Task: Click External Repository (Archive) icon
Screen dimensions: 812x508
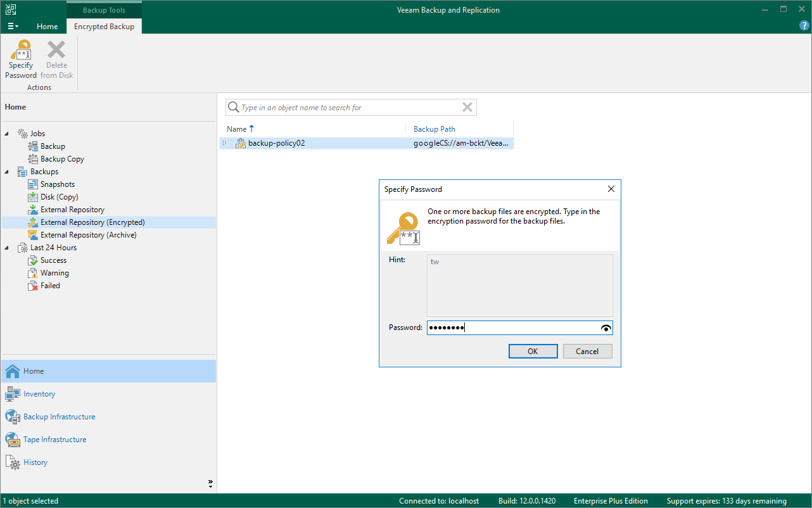Action: [33, 235]
